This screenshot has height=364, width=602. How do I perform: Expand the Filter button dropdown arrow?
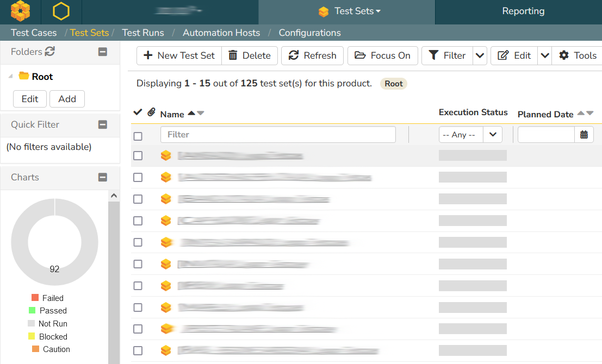pyautogui.click(x=480, y=55)
